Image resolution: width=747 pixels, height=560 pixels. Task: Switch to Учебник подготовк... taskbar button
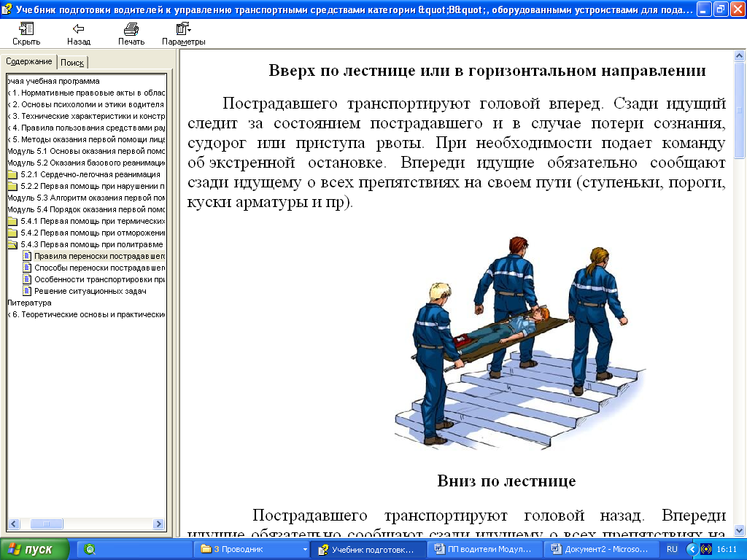pos(368,550)
